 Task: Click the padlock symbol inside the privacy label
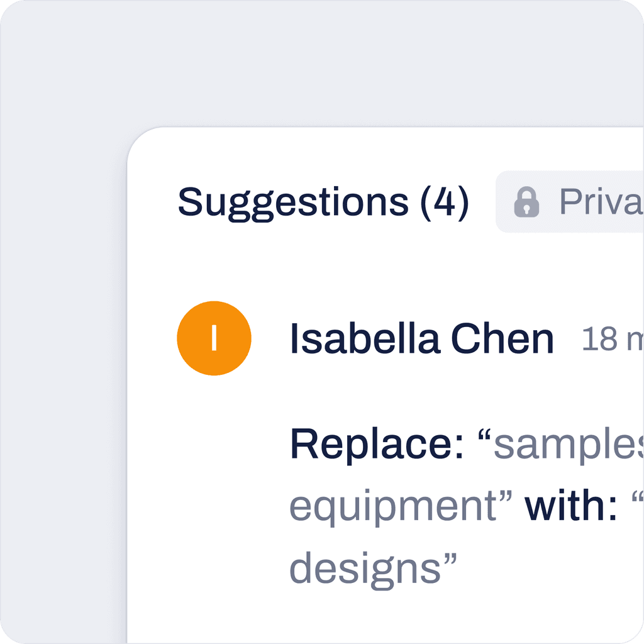pos(527,203)
